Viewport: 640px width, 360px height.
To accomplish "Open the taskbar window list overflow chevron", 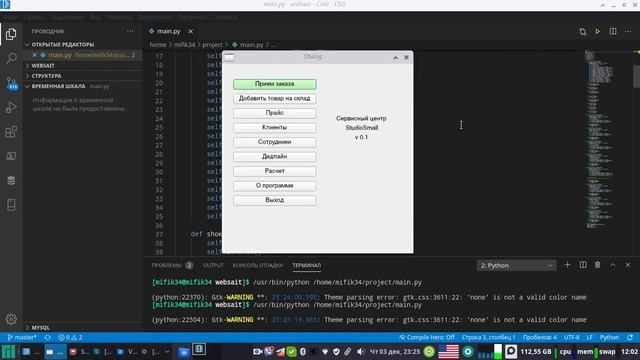I will 167,351.
